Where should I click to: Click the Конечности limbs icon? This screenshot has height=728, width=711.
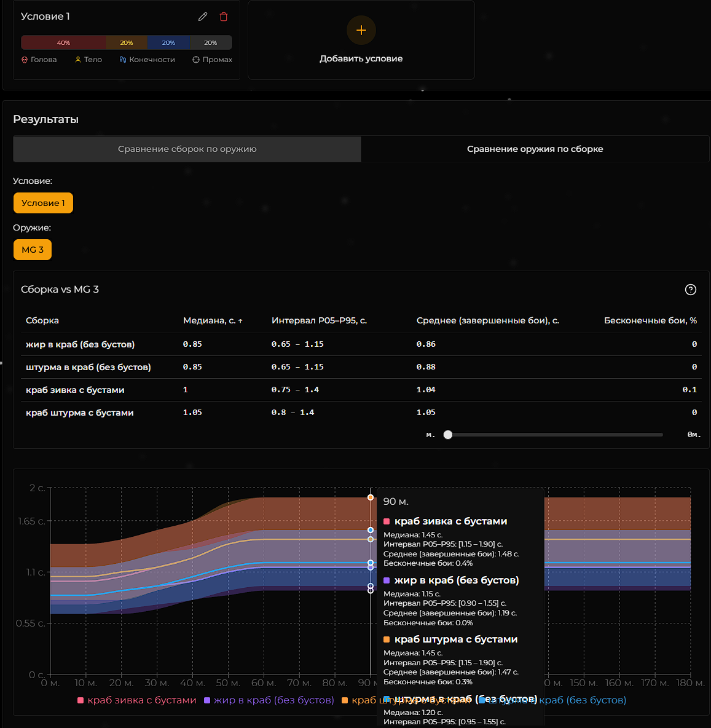(x=123, y=60)
